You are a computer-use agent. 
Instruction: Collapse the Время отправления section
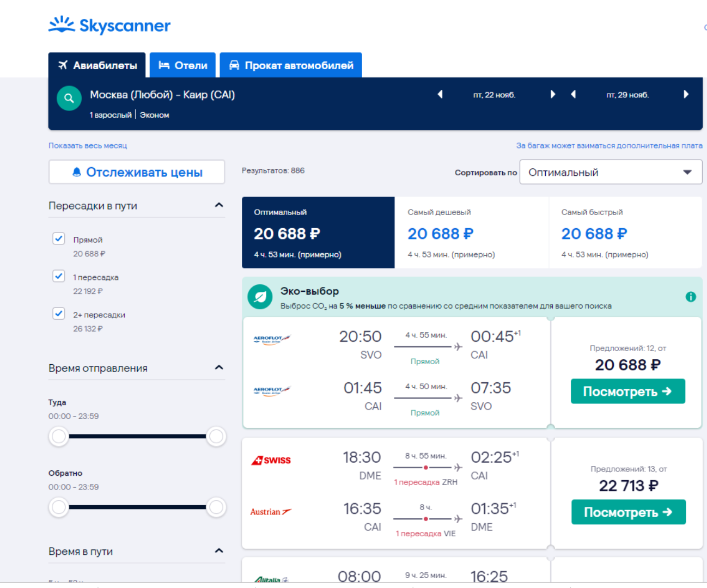click(x=219, y=367)
